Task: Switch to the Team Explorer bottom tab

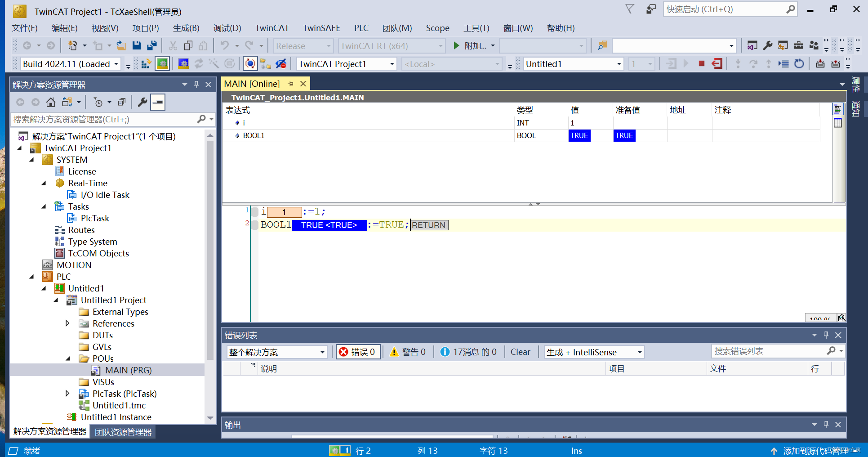Action: (x=123, y=432)
